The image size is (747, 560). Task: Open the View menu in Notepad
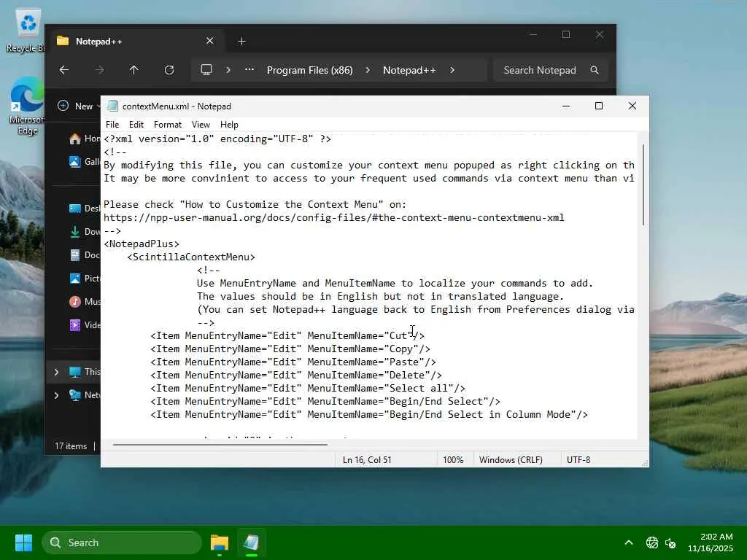(x=201, y=125)
